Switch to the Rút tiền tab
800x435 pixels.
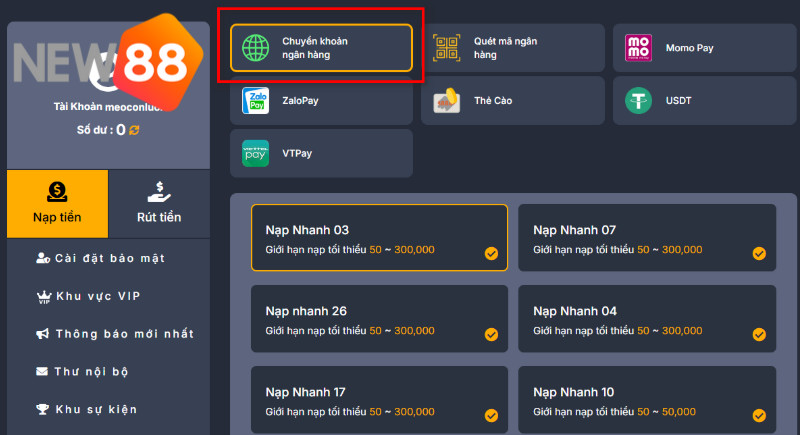(158, 204)
